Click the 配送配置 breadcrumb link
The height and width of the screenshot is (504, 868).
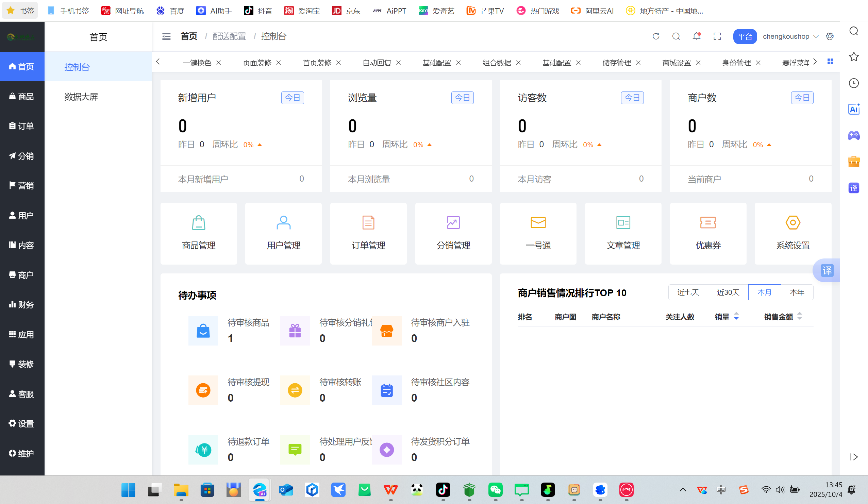pyautogui.click(x=229, y=36)
